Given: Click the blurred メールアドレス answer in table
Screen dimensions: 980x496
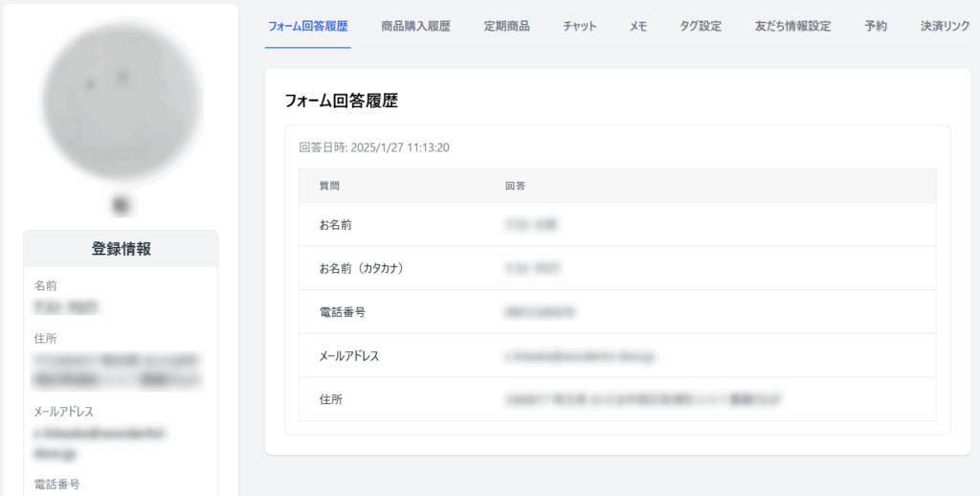Looking at the screenshot, I should pyautogui.click(x=584, y=356).
